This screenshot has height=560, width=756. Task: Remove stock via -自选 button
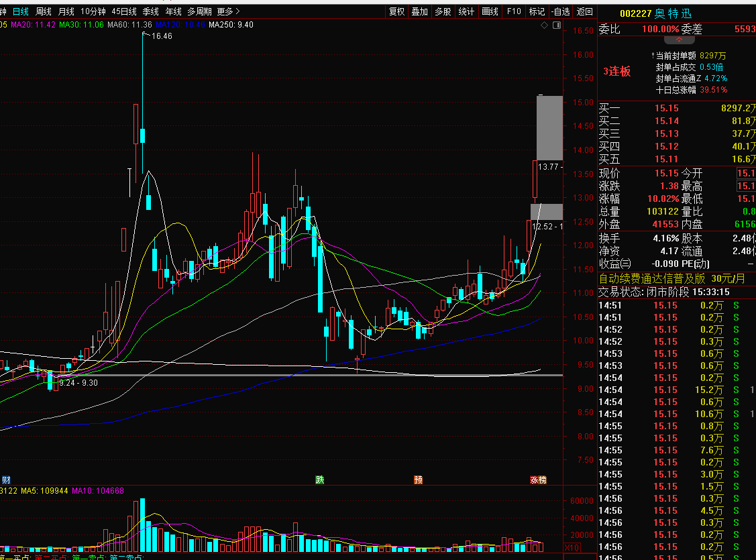pyautogui.click(x=561, y=11)
